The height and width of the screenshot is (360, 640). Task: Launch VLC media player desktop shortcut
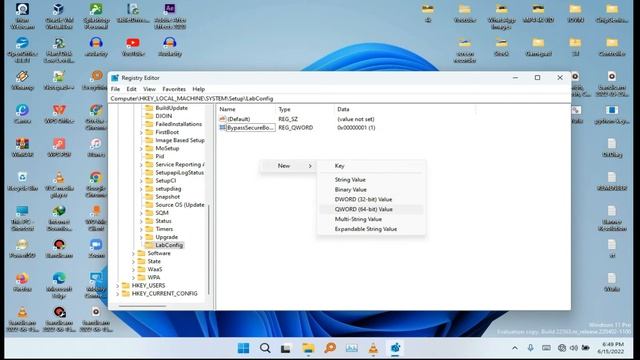[x=59, y=183]
